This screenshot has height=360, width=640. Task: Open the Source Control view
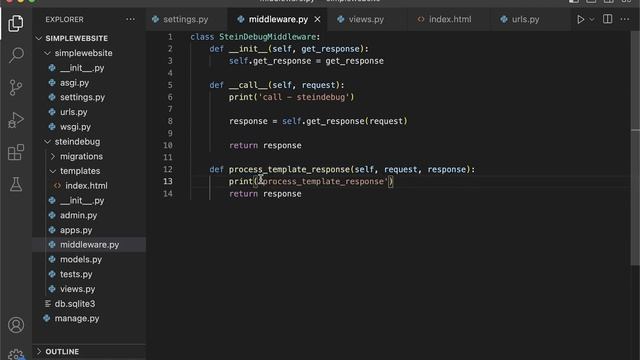coord(16,87)
